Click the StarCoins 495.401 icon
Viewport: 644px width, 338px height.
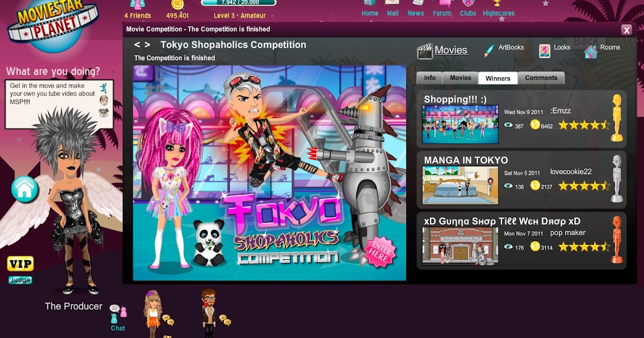coord(177,4)
